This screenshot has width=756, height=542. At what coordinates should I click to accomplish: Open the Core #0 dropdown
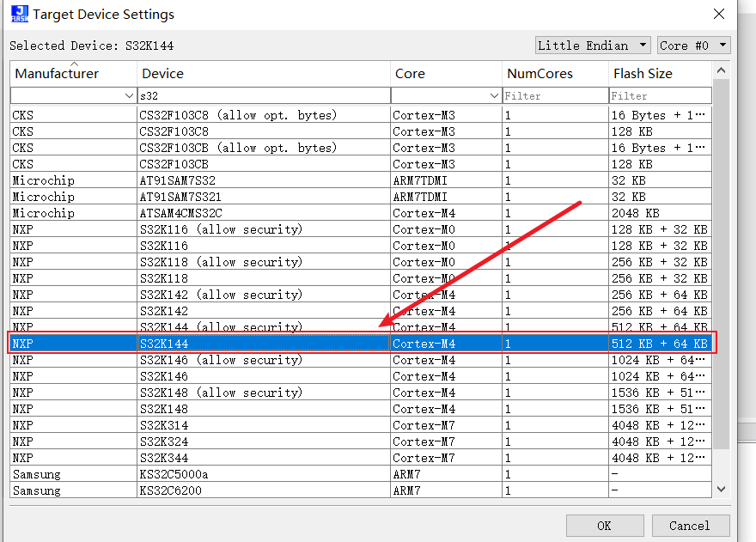[x=694, y=46]
